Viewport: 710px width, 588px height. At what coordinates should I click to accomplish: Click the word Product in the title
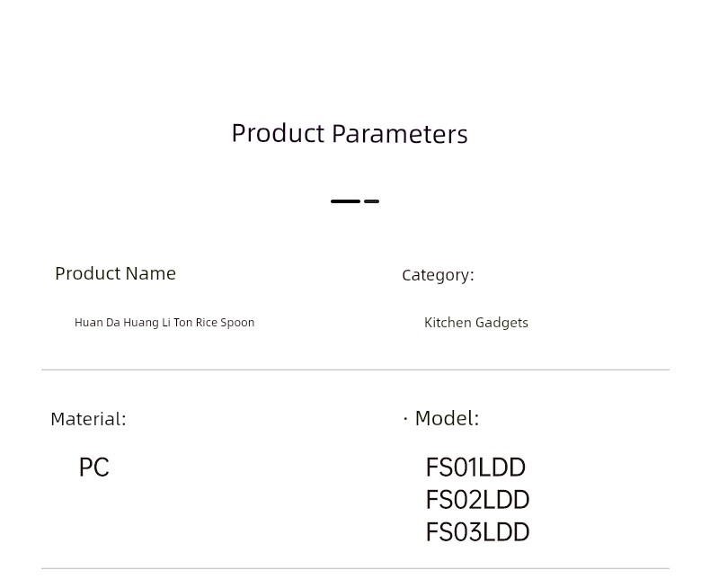[279, 134]
